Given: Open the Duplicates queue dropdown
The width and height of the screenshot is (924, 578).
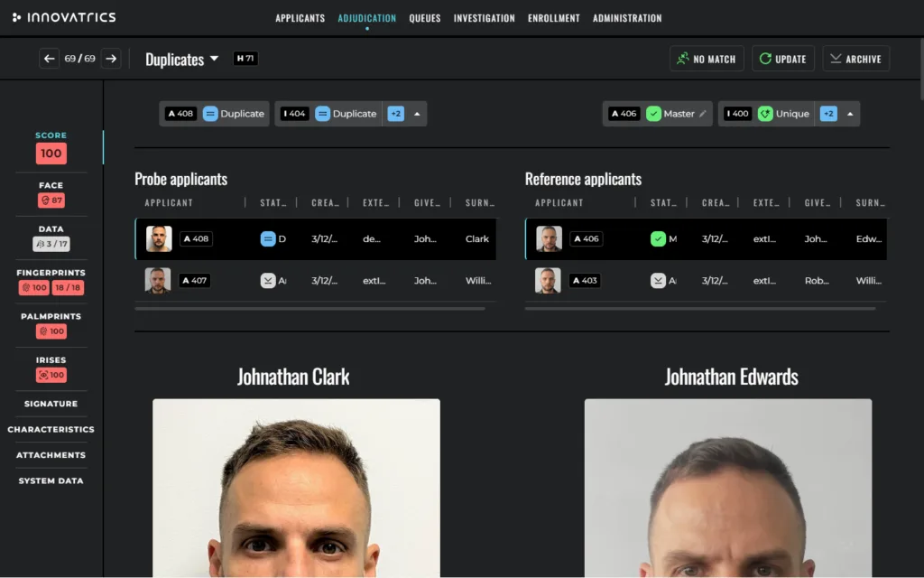Looking at the screenshot, I should 182,59.
